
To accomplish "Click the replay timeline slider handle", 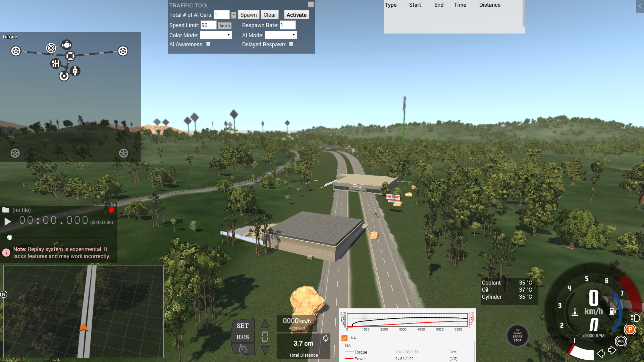I will [10, 237].
